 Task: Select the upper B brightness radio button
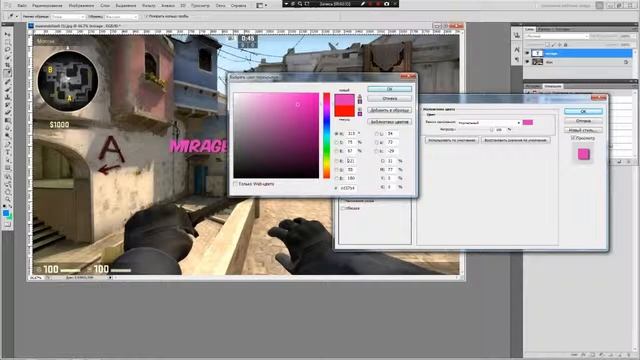click(x=337, y=151)
